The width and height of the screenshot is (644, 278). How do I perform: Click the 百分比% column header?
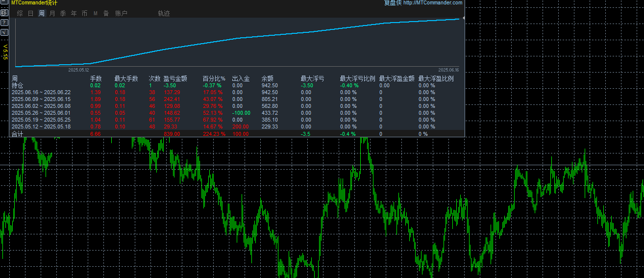coord(214,78)
